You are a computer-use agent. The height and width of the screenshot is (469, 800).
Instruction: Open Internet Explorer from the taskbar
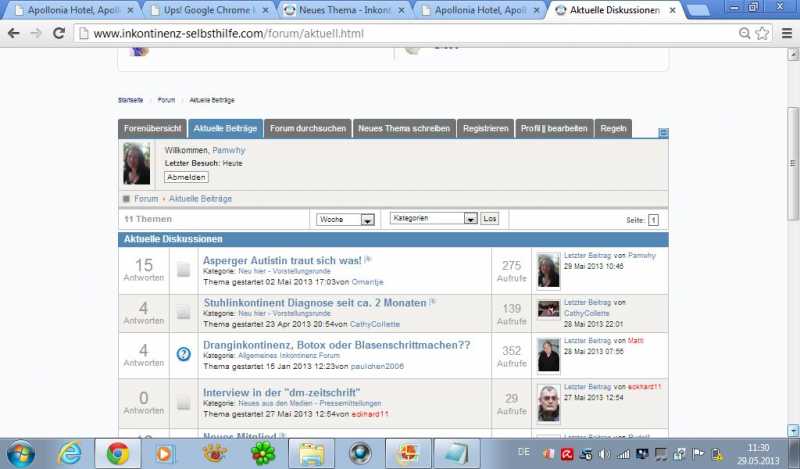(x=69, y=453)
